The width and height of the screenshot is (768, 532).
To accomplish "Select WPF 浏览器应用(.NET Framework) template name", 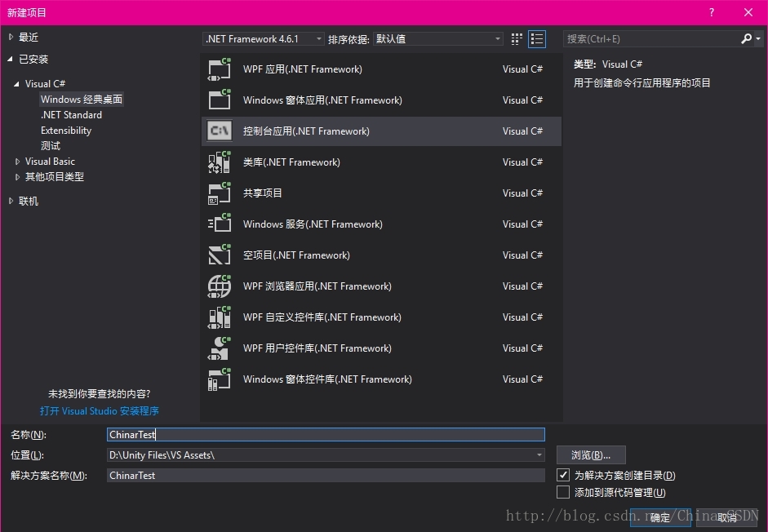I will pyautogui.click(x=317, y=286).
